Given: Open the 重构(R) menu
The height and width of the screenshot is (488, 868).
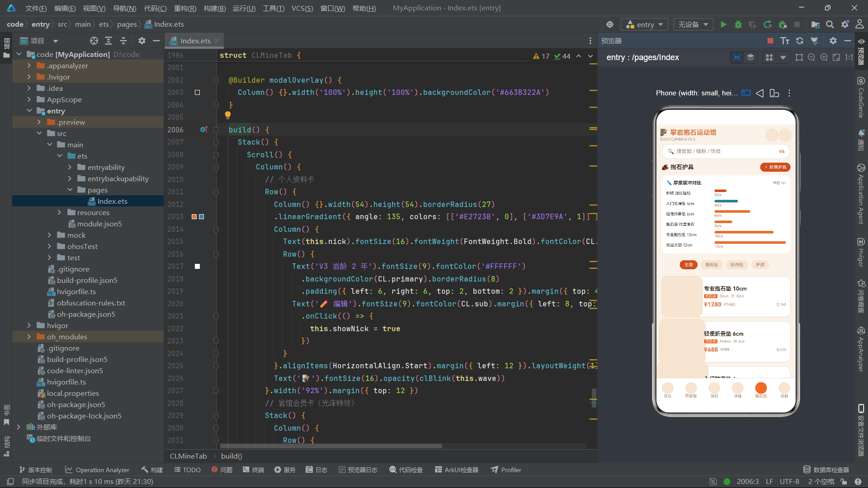Looking at the screenshot, I should (x=185, y=8).
